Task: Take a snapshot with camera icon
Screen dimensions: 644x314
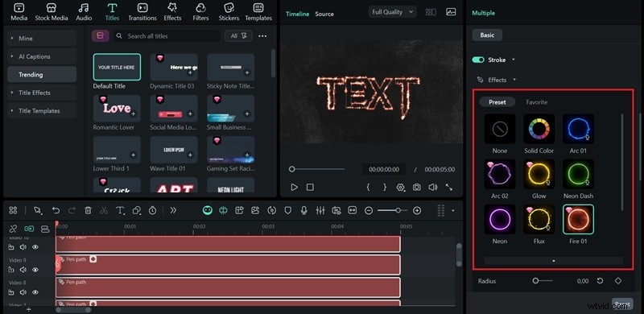Action: click(x=416, y=187)
